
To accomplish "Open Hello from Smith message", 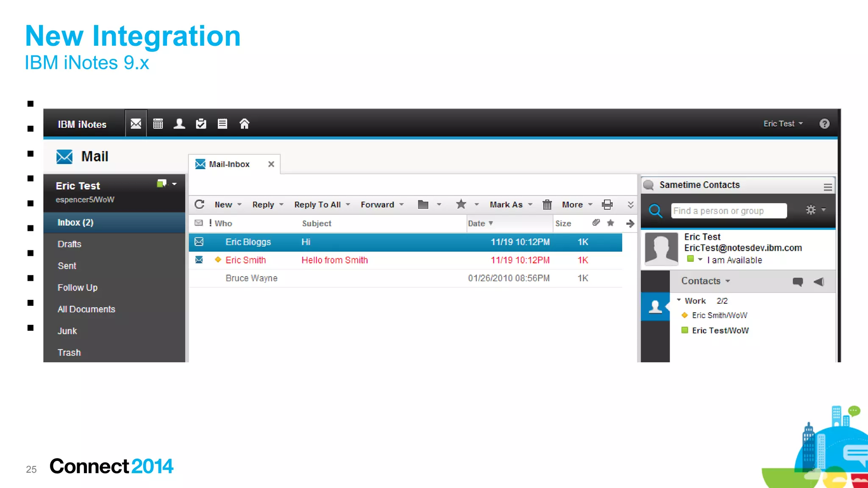I will [x=406, y=260].
